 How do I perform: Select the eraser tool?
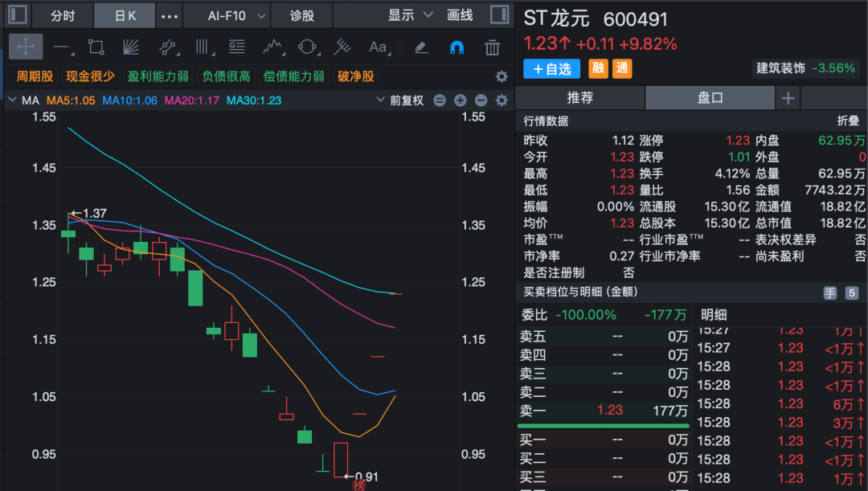[421, 47]
